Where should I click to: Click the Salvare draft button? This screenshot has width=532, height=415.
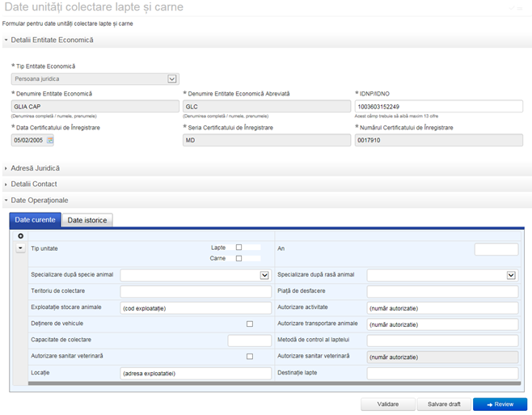[443, 404]
